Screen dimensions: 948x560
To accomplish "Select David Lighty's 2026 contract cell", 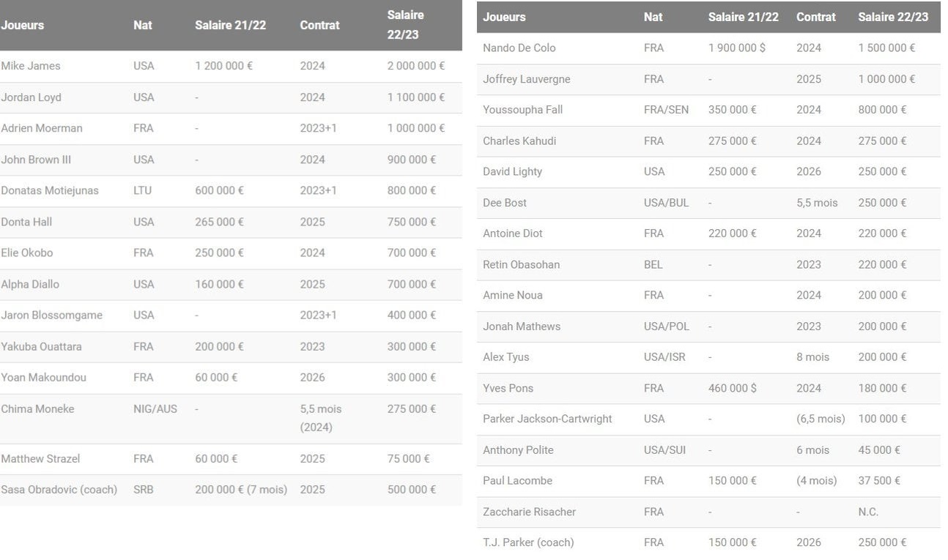I will pos(808,171).
